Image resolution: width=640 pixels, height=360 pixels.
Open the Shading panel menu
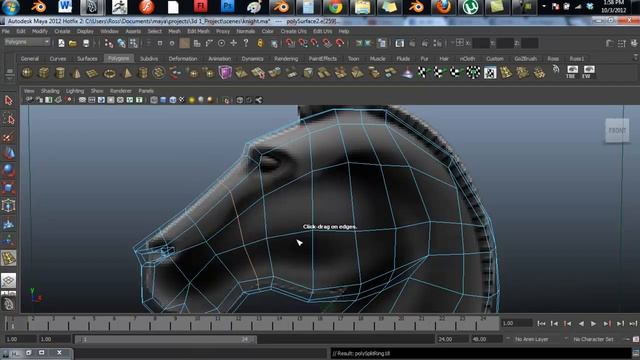50,91
